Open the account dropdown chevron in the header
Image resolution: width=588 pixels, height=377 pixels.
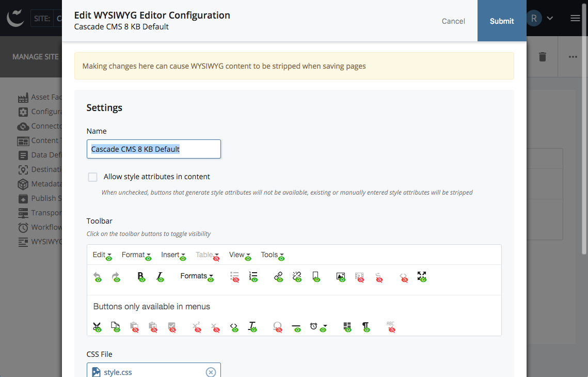[x=550, y=18]
